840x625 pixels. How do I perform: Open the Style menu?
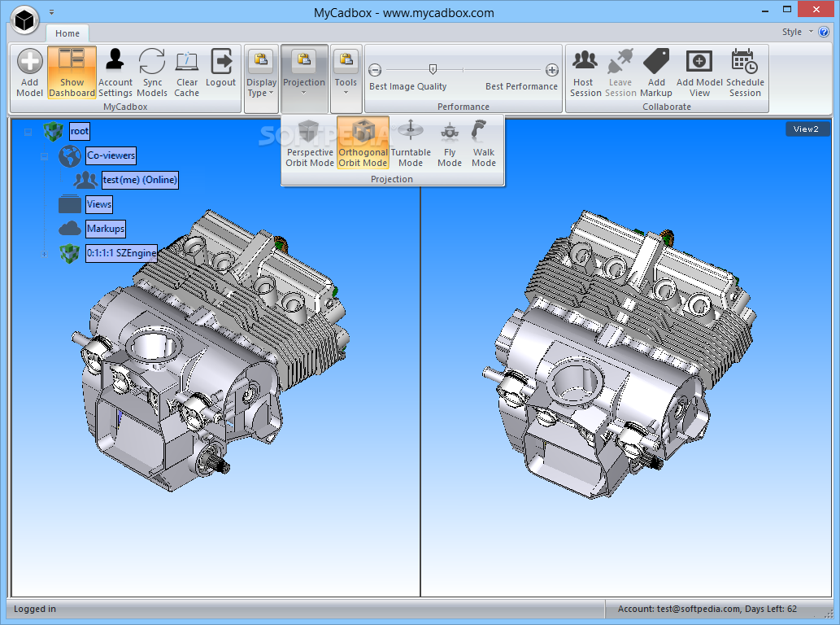797,32
